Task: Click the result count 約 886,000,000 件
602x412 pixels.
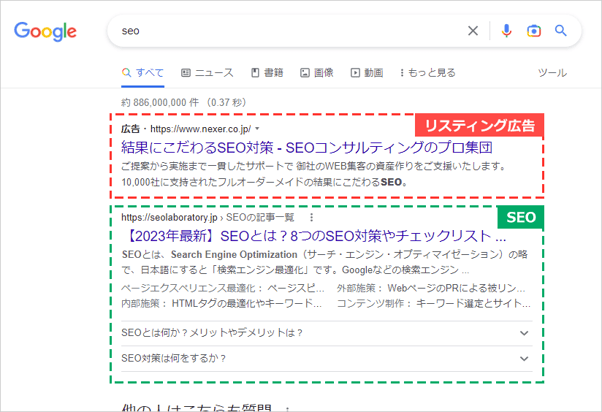Action: (184, 103)
